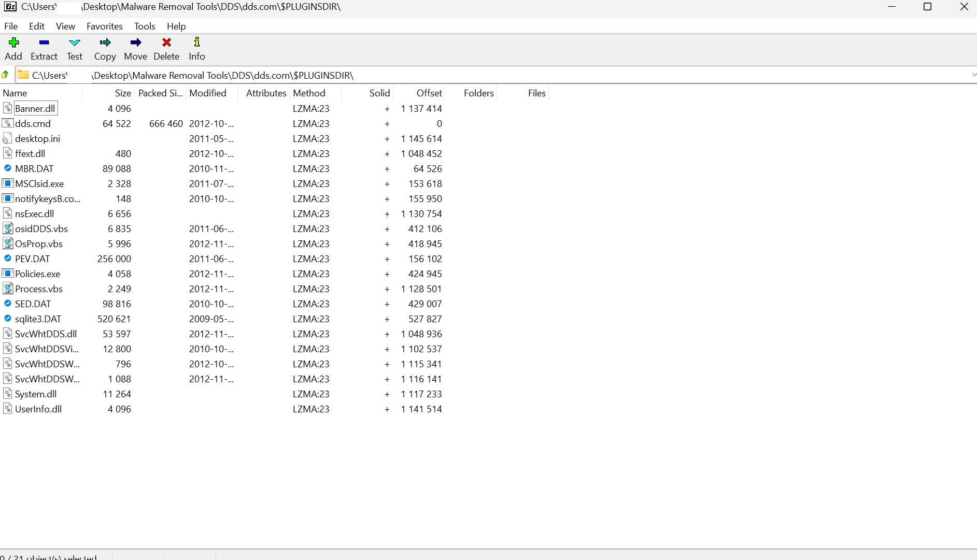Select the nsExec.dll file name
This screenshot has width=977, height=560.
coord(34,213)
